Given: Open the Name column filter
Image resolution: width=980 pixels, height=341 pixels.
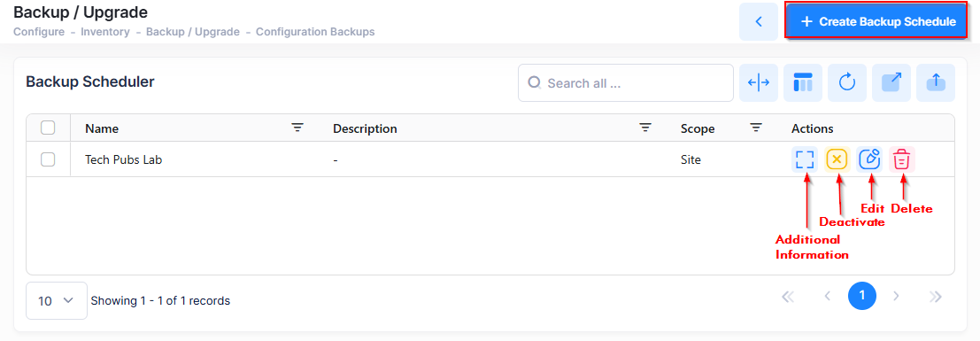Looking at the screenshot, I should tap(297, 128).
